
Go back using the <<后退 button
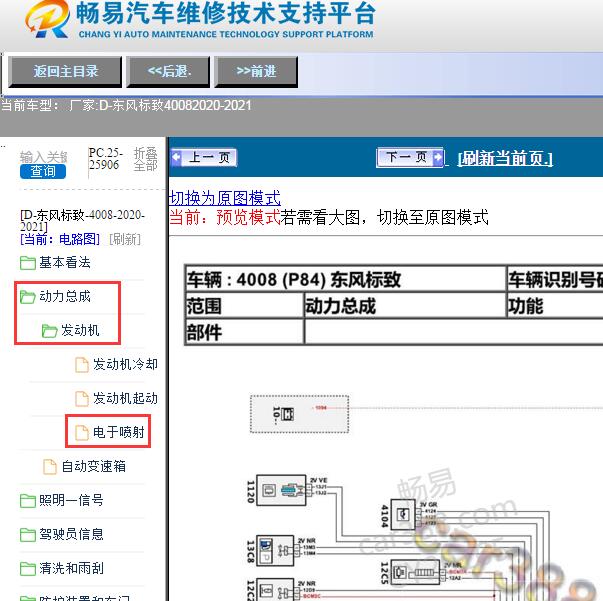168,72
